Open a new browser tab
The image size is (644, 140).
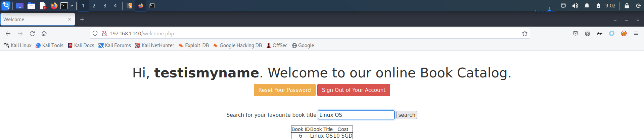[82, 20]
